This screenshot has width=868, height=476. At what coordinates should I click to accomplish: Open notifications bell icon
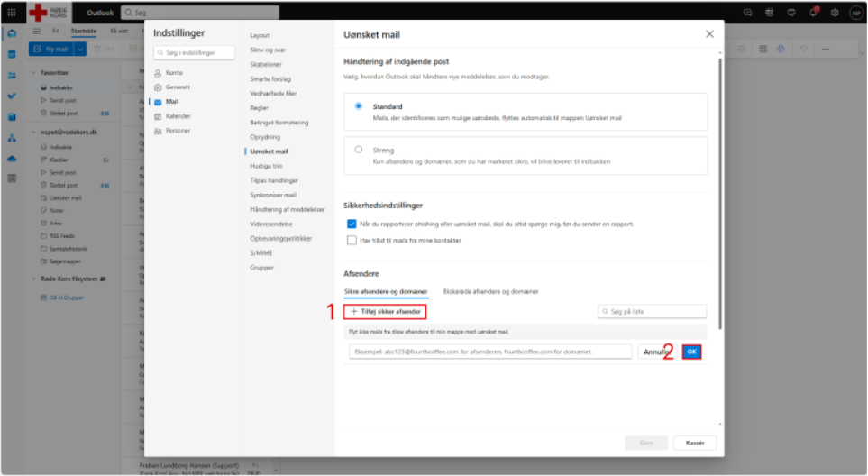pyautogui.click(x=813, y=13)
